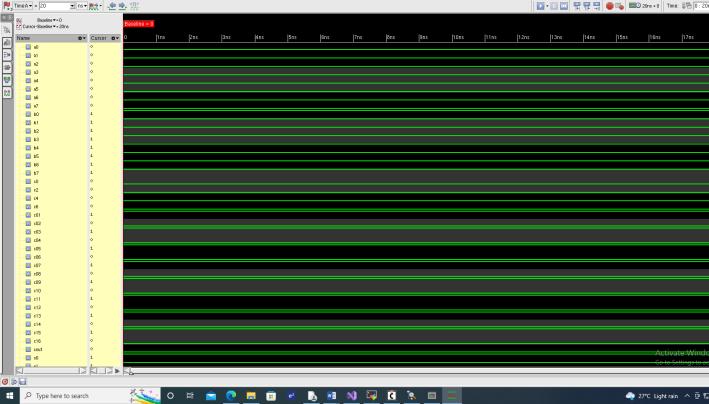Select signal b0 in the Name list
This screenshot has height=404, width=709.
[x=36, y=114]
